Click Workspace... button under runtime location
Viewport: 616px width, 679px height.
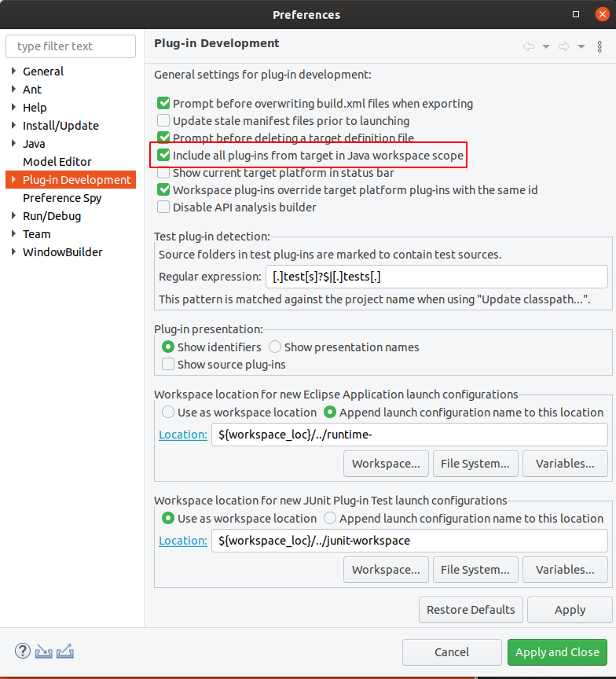(x=386, y=464)
